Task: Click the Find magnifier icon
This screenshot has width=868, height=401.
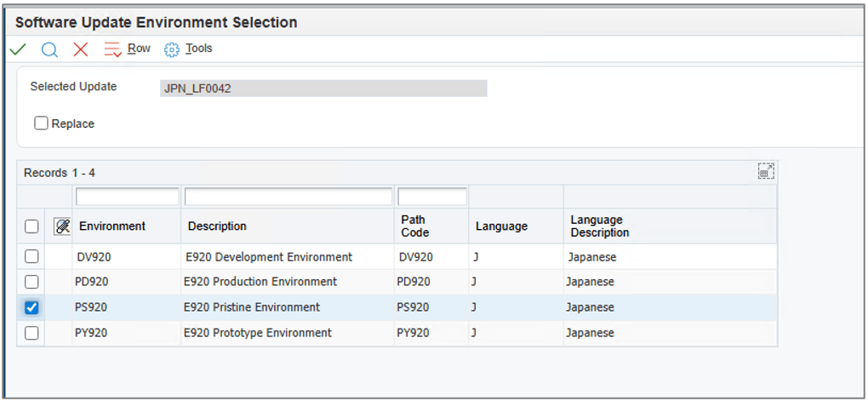Action: 49,49
